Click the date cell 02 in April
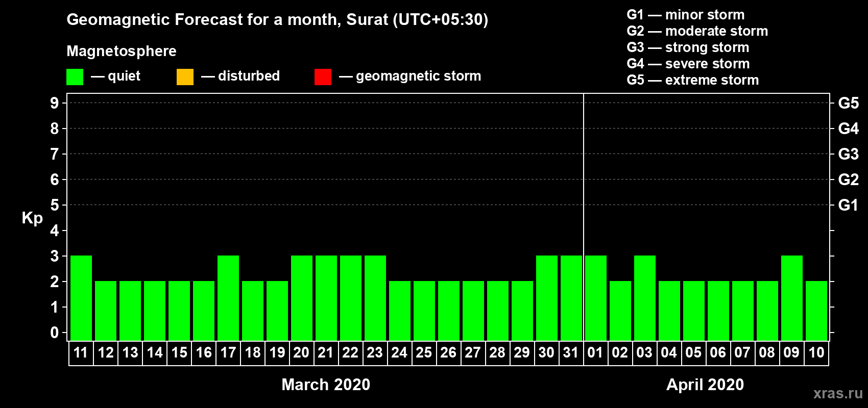This screenshot has height=408, width=868. pos(620,353)
